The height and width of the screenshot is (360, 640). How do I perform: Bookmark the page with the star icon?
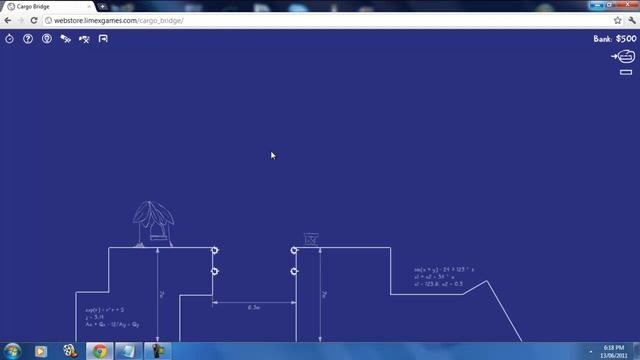[618, 20]
